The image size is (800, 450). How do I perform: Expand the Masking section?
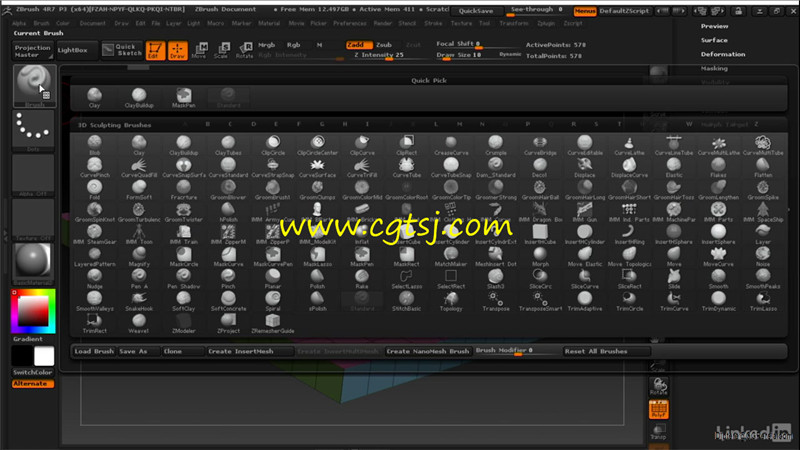tap(714, 68)
